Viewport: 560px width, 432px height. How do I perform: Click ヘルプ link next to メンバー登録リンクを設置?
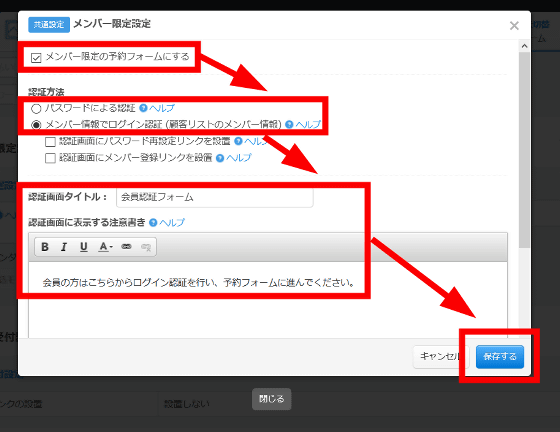tap(239, 157)
